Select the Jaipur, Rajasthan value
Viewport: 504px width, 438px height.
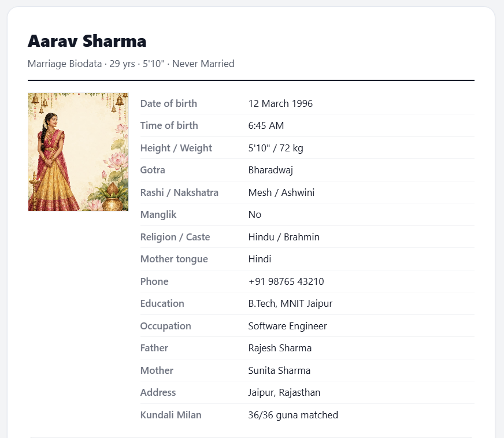click(284, 393)
